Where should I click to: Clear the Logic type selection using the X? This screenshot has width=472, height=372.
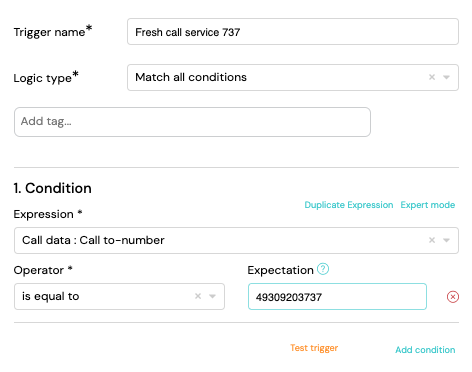point(432,77)
